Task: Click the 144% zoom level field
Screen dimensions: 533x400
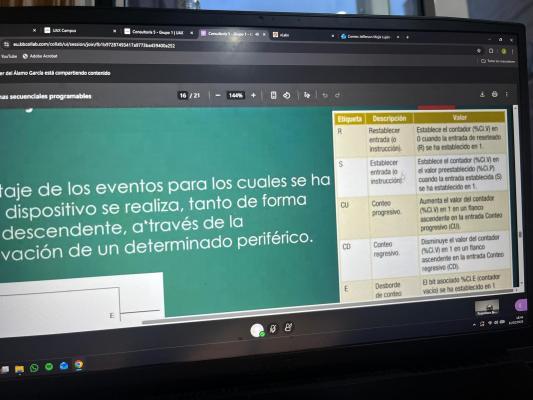Action: pos(236,95)
